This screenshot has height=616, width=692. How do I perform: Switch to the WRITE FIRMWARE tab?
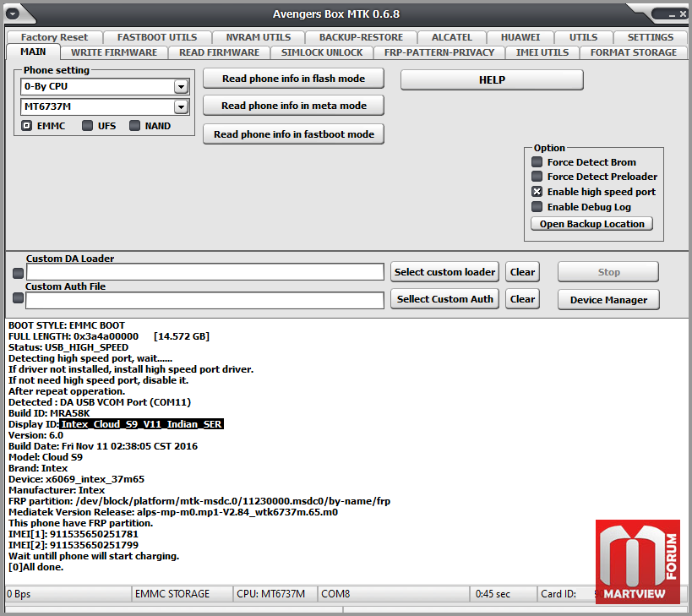[x=114, y=52]
